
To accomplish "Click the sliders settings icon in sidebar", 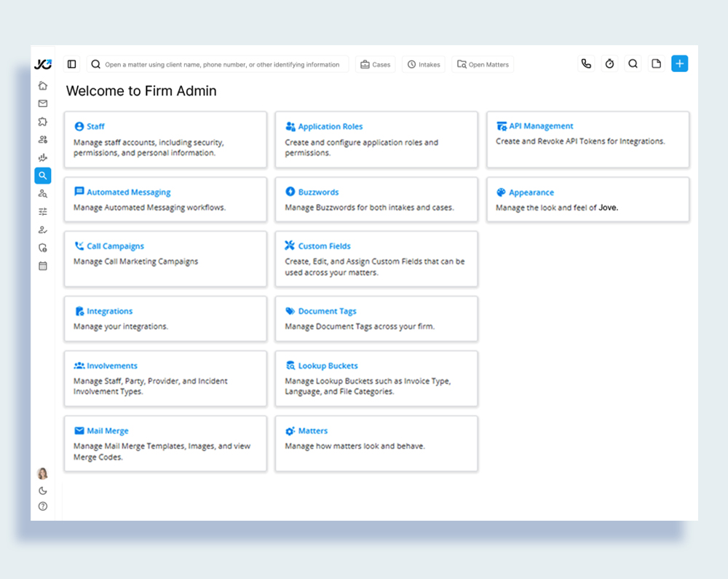I will (43, 212).
